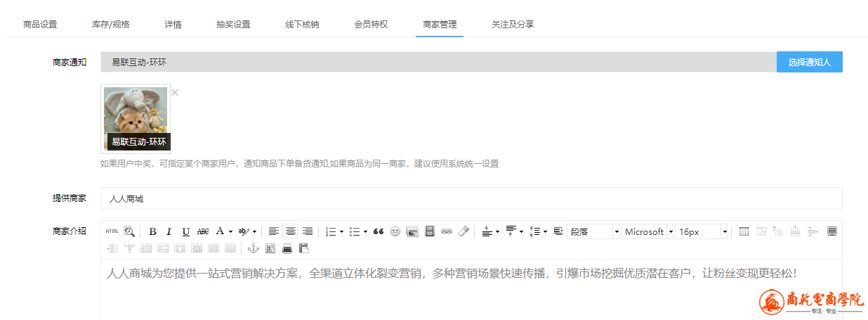Clear formatting with the eraser icon
The width and height of the screenshot is (868, 320).
(x=463, y=231)
